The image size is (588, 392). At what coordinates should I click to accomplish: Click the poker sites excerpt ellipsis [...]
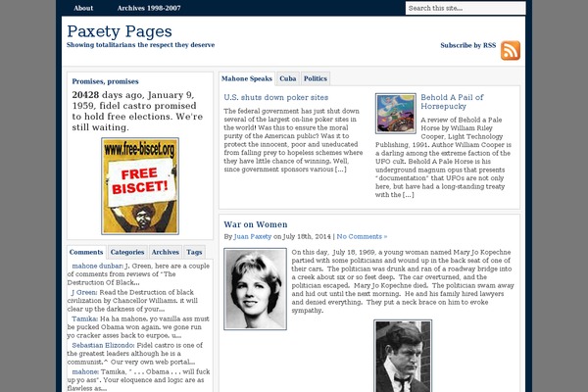pos(341,170)
